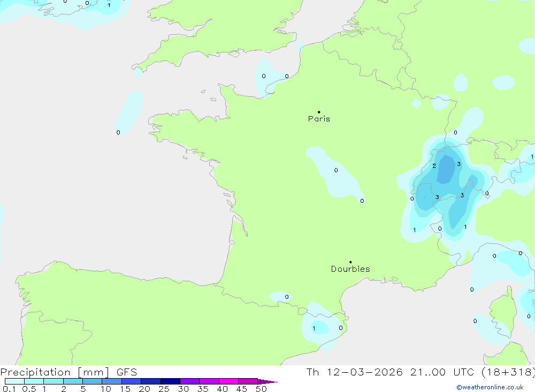Pick the 15–20 mm royal blue legend swatch
The width and height of the screenshot is (535, 392).
[132, 381]
